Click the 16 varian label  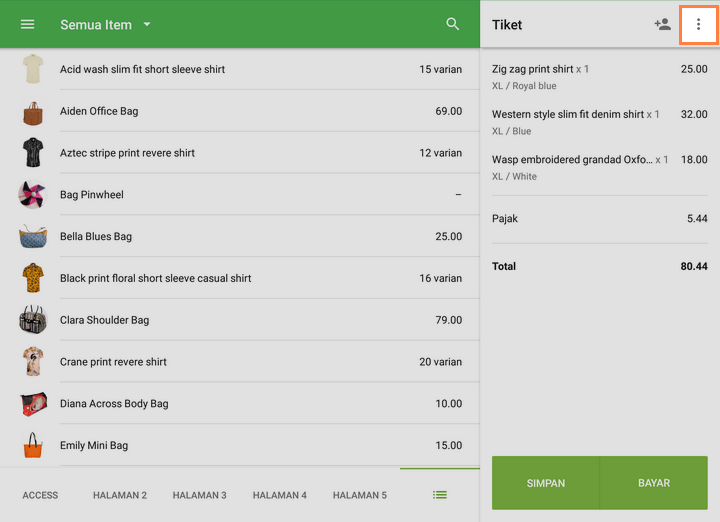click(440, 278)
